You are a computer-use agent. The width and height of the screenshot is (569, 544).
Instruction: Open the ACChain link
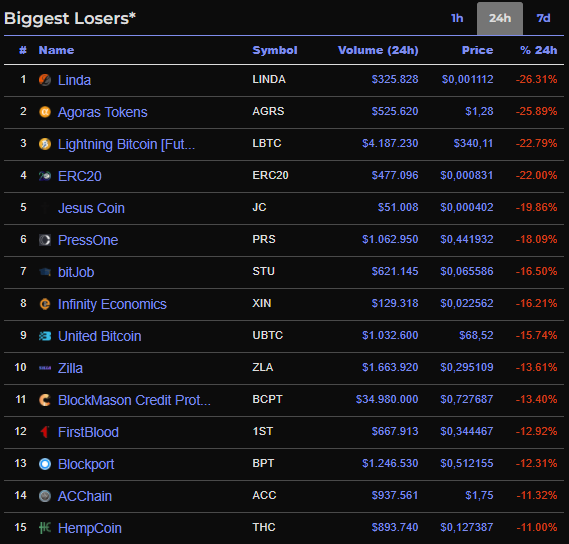pos(85,496)
